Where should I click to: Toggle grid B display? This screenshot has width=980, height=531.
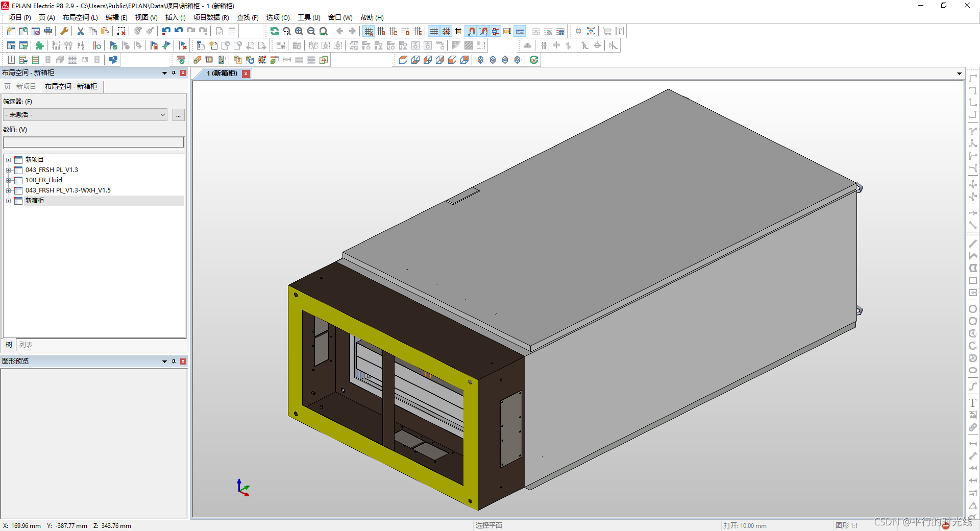381,31
